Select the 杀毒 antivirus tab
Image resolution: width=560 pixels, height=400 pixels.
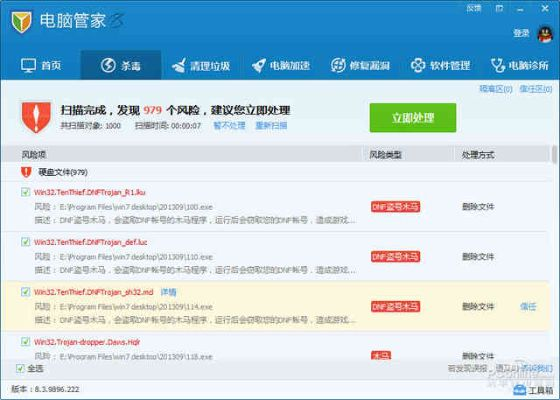[121, 65]
